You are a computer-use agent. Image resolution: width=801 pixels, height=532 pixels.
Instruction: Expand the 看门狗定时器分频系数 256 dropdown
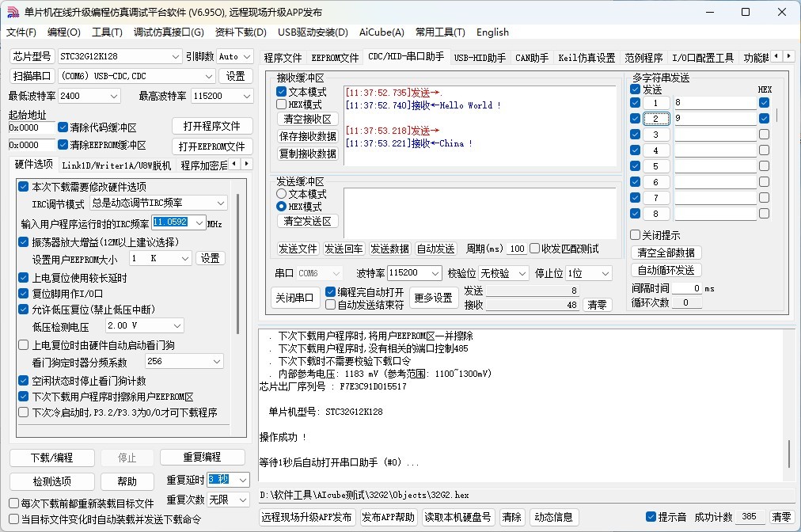217,362
